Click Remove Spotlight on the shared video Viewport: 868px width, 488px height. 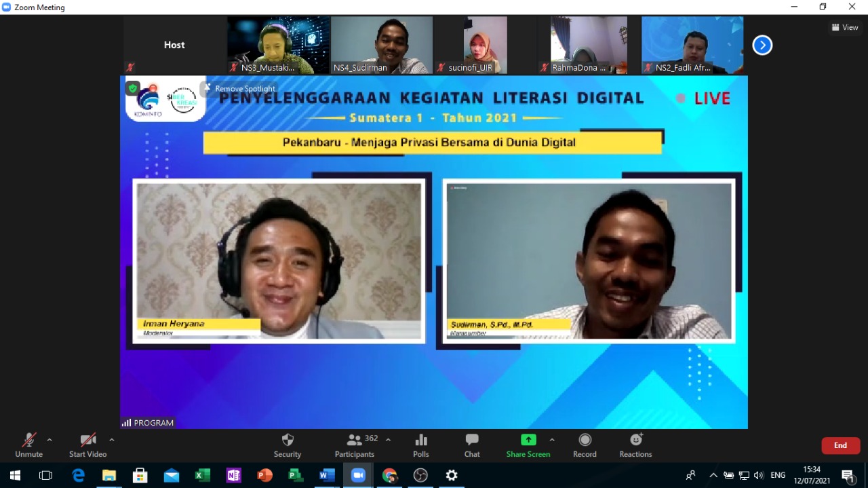[240, 88]
